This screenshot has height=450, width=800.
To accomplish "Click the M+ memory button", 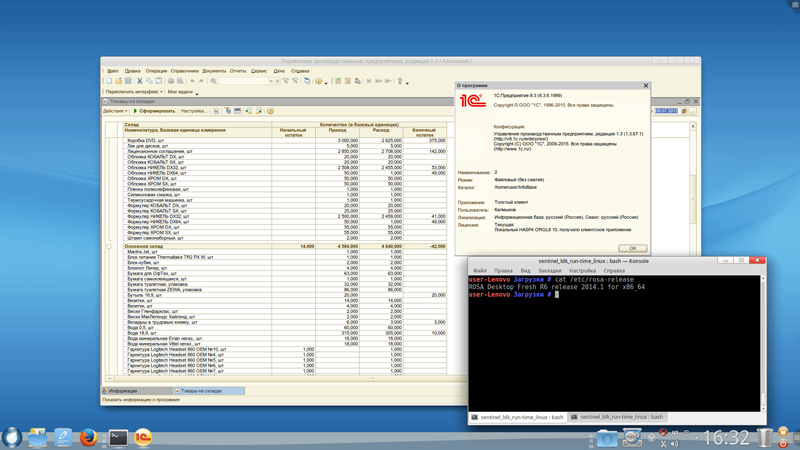I will (x=379, y=81).
